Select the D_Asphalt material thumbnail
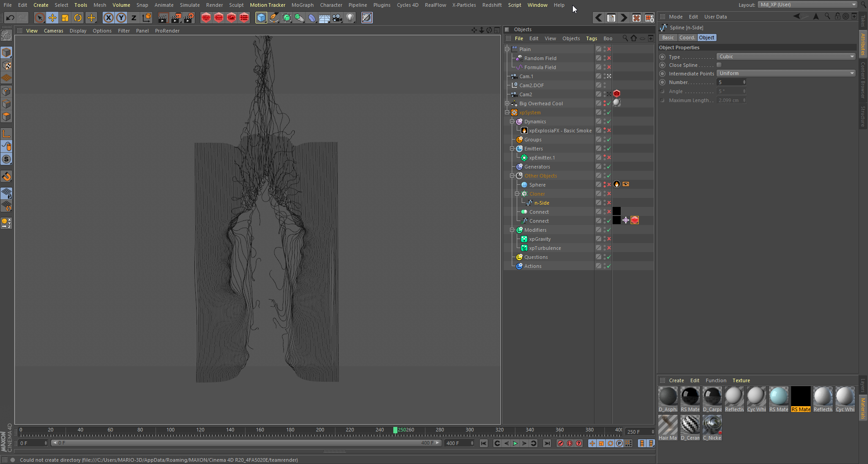 coord(668,399)
